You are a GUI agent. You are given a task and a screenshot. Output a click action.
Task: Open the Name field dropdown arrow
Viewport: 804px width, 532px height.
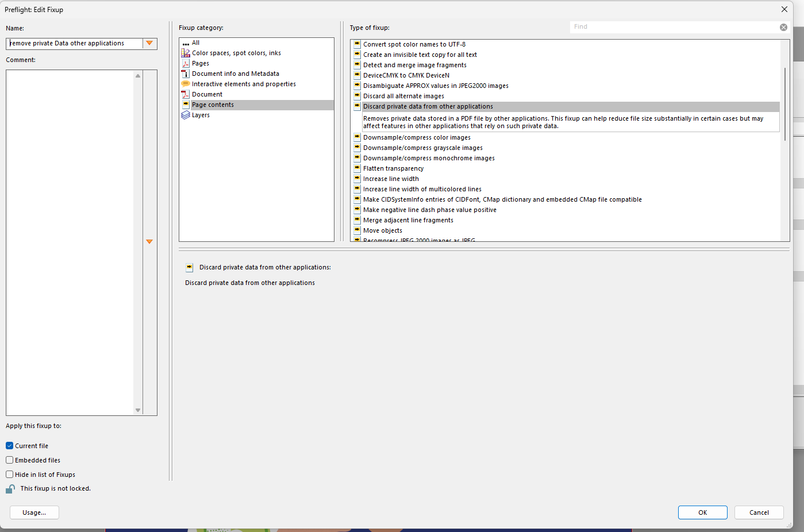[x=149, y=43]
